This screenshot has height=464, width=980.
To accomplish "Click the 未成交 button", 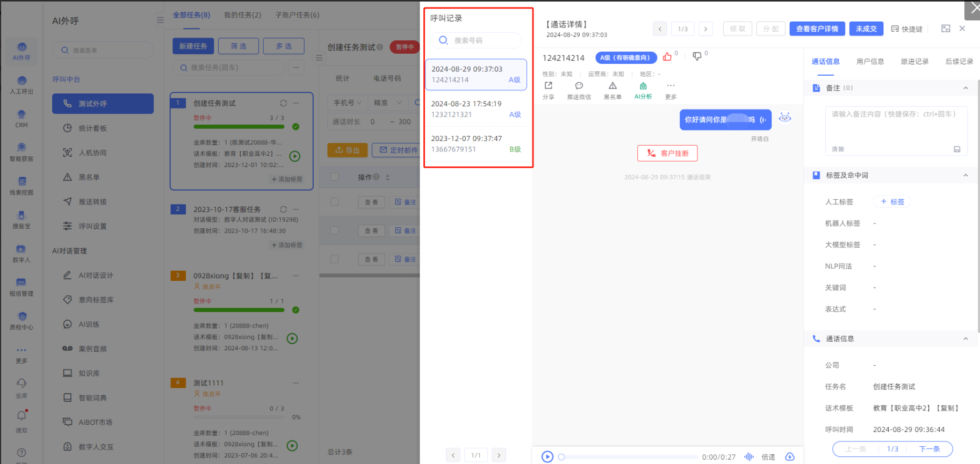I will click(x=866, y=29).
